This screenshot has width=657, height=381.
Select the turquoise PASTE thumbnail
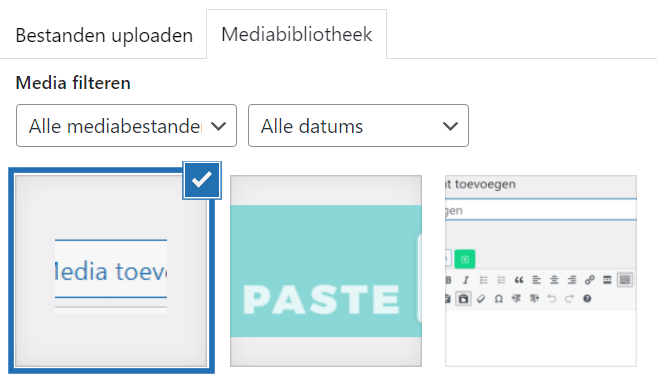[x=326, y=271]
